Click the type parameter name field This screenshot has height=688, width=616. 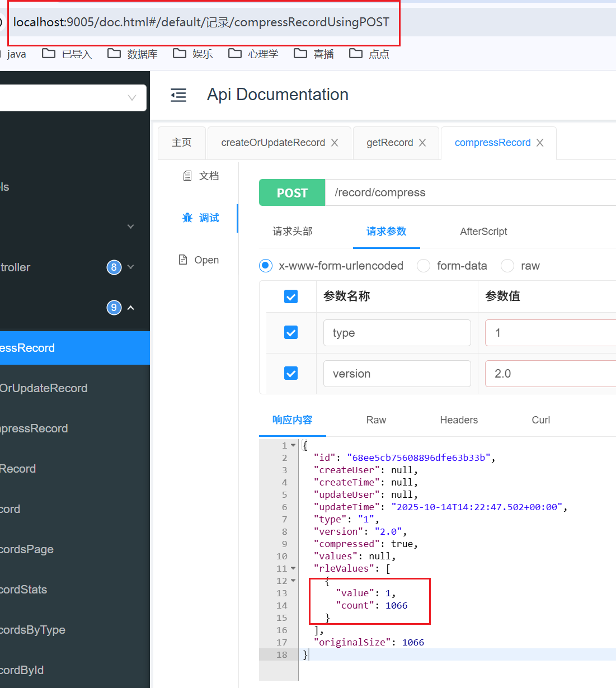tap(397, 333)
